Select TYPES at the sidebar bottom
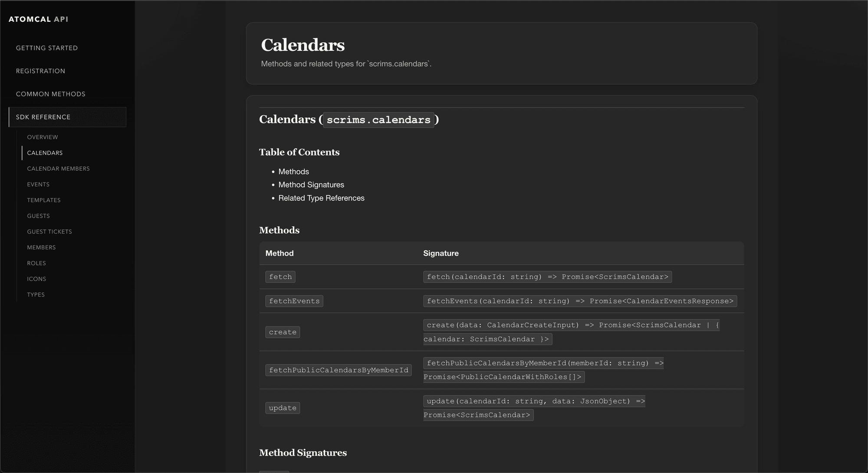This screenshot has width=868, height=473. click(36, 294)
